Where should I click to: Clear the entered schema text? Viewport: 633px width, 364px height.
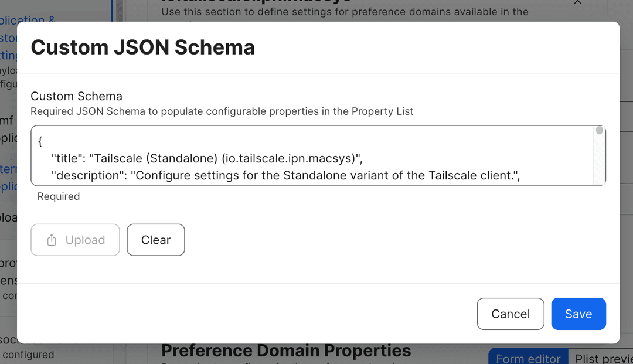[x=155, y=240]
